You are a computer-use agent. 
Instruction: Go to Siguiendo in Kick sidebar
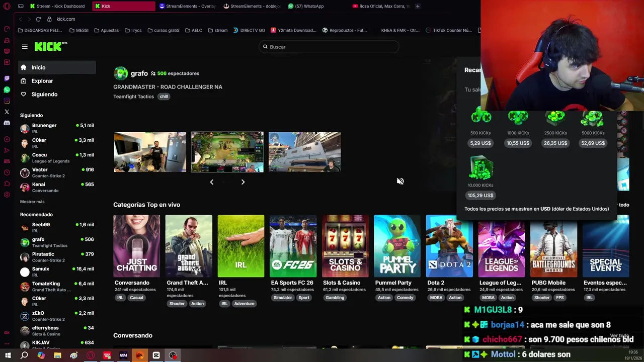click(57, 95)
